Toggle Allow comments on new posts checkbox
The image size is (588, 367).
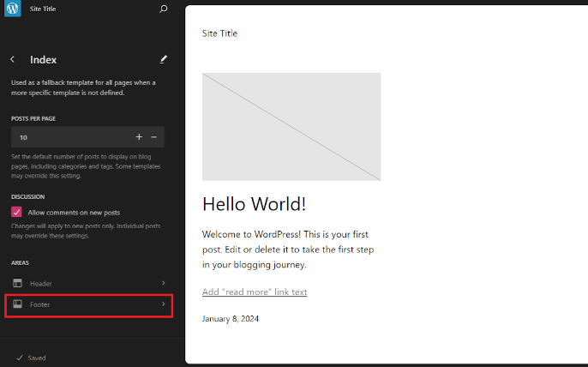[x=16, y=212]
